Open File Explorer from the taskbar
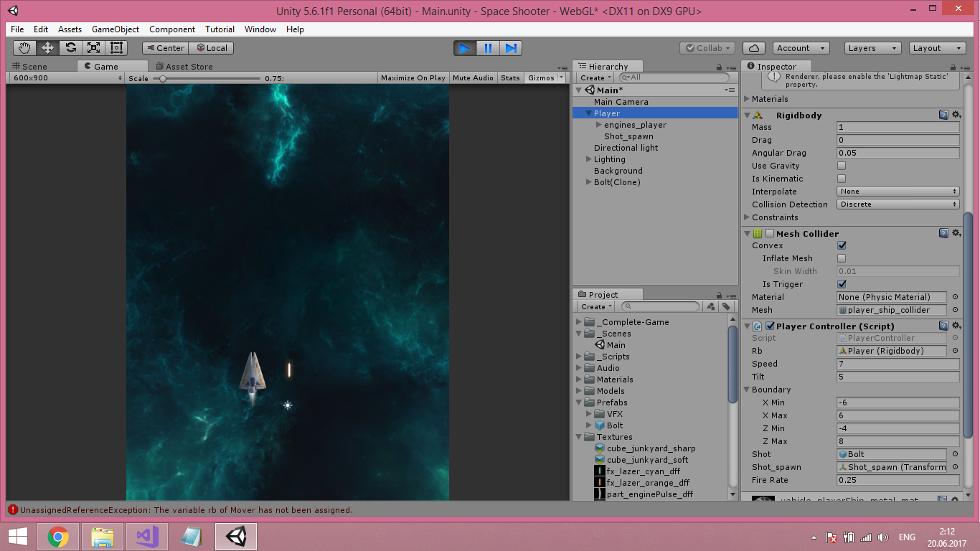This screenshot has height=551, width=980. click(103, 537)
